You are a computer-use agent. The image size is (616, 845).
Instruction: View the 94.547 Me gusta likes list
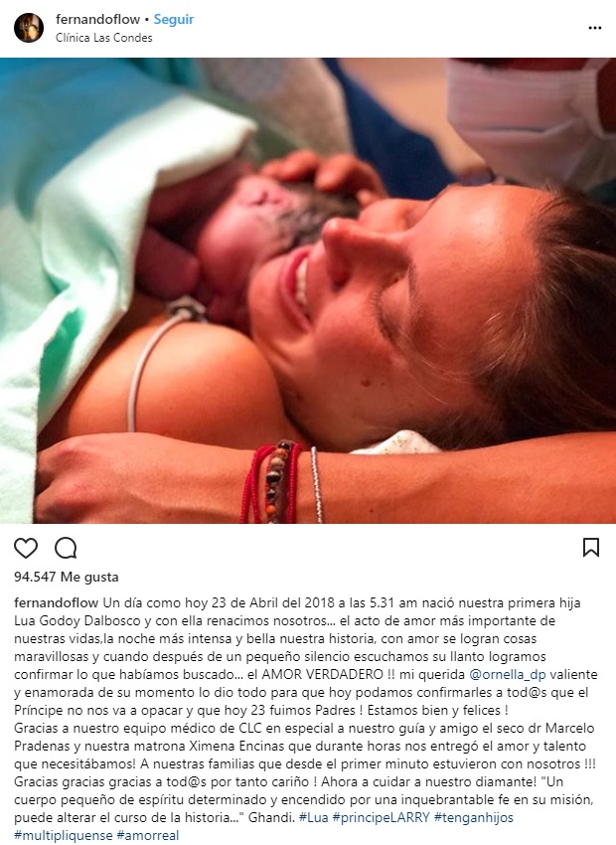67,578
